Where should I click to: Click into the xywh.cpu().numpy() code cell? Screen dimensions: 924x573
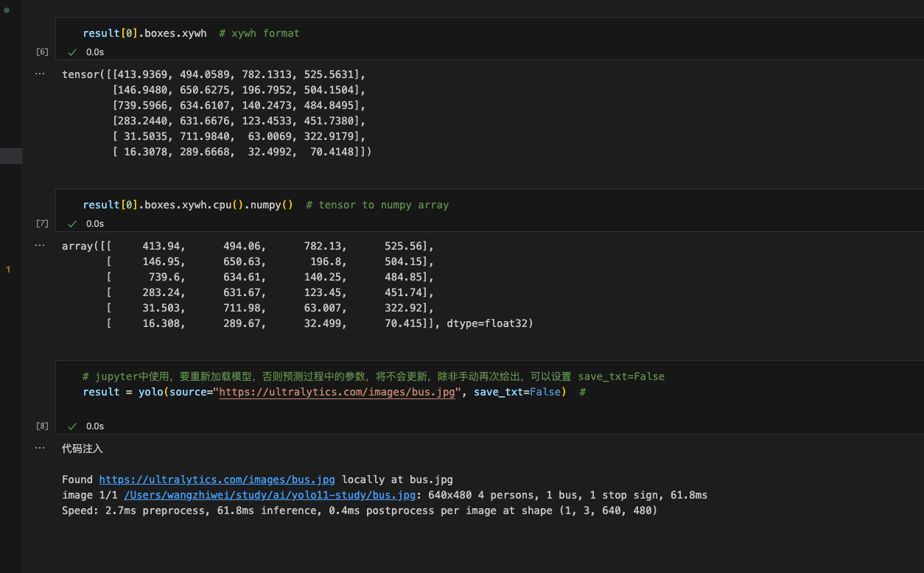(516, 205)
